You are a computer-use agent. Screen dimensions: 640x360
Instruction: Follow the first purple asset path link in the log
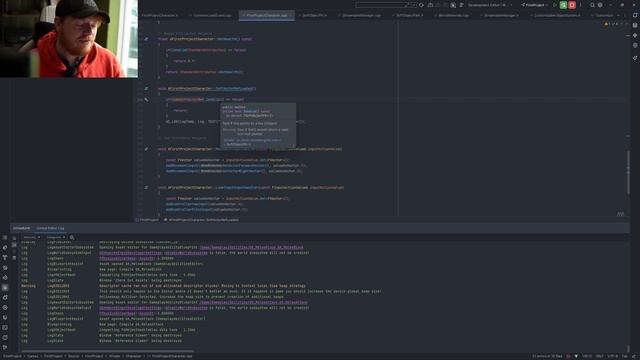point(251,247)
